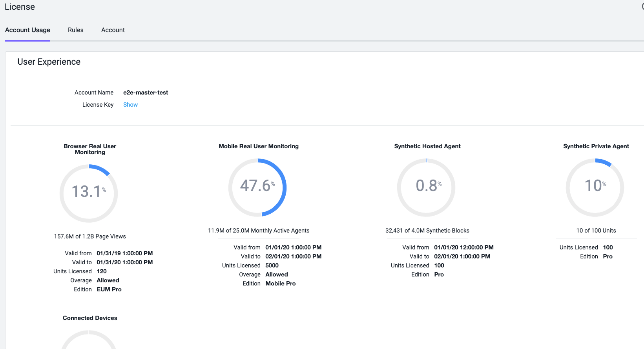Switch to the Account Usage tab

pos(27,30)
